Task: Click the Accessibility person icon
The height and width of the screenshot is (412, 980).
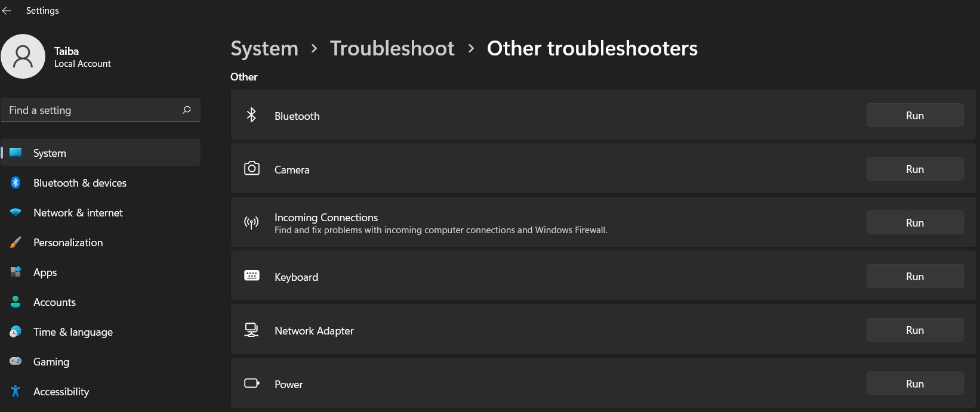Action: click(x=15, y=391)
